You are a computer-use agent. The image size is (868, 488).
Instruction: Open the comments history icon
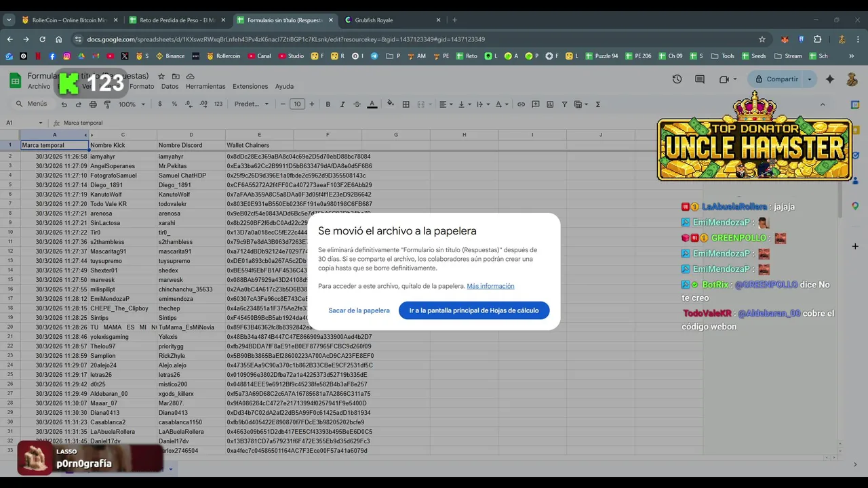(700, 79)
